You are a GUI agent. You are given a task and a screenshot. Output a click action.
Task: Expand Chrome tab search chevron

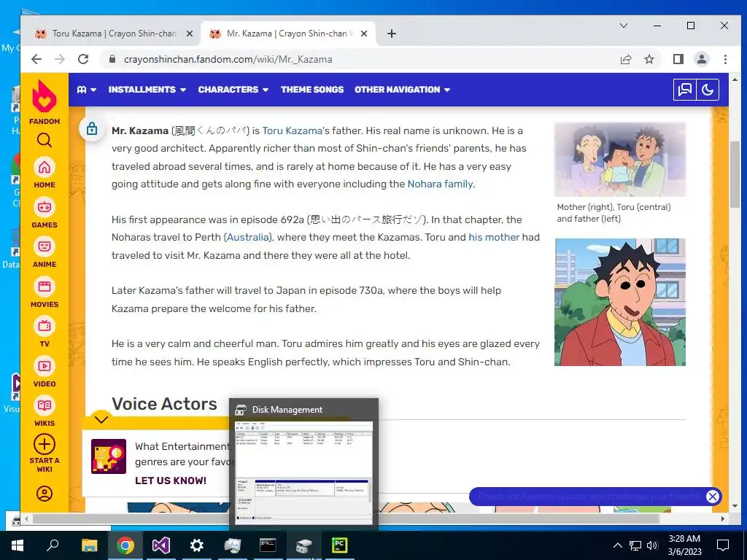point(624,26)
